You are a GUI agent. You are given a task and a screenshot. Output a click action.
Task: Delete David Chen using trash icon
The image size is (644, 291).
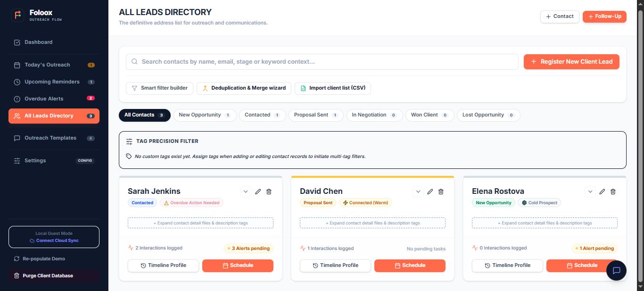coord(441,191)
